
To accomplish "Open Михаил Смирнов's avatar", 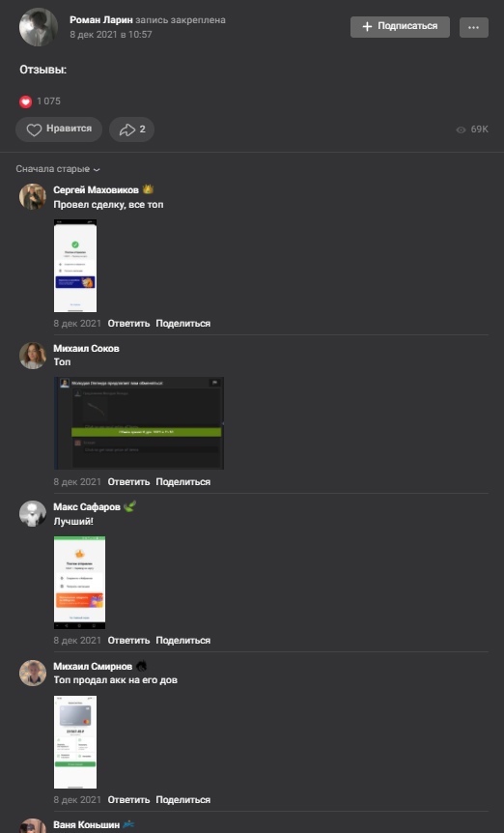I will coord(33,674).
